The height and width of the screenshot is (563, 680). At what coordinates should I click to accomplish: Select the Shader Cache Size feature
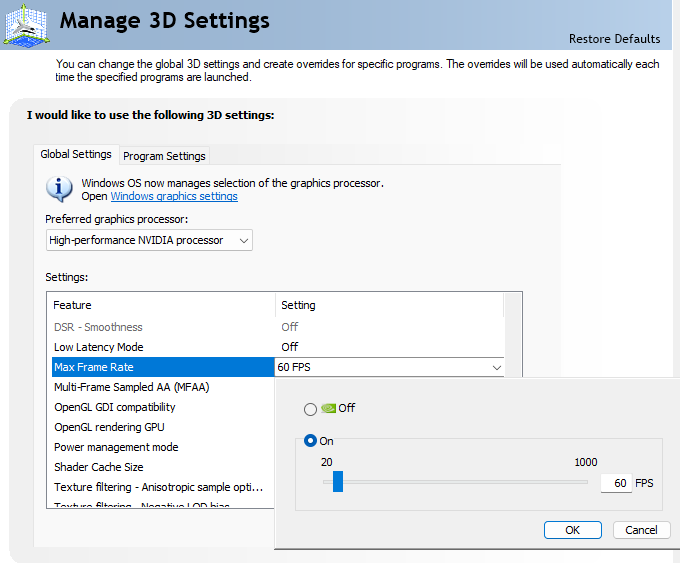click(x=99, y=467)
